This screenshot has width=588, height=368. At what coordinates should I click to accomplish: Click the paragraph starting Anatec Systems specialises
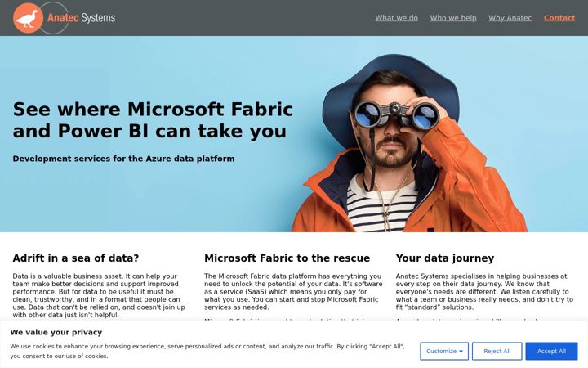coord(484,292)
